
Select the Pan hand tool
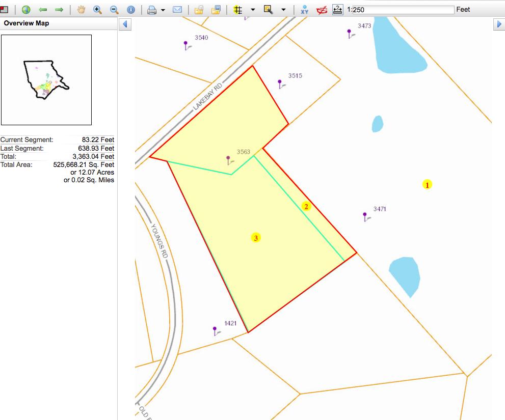click(81, 10)
